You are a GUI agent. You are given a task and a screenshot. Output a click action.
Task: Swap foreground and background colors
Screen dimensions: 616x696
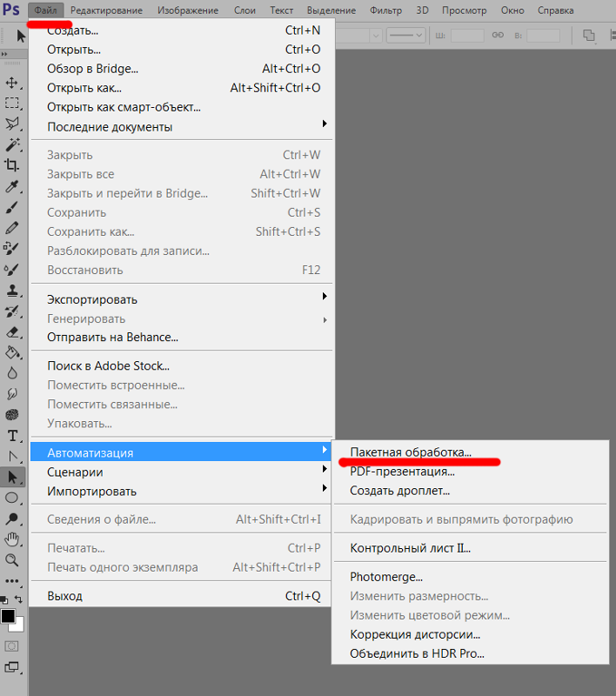click(18, 599)
